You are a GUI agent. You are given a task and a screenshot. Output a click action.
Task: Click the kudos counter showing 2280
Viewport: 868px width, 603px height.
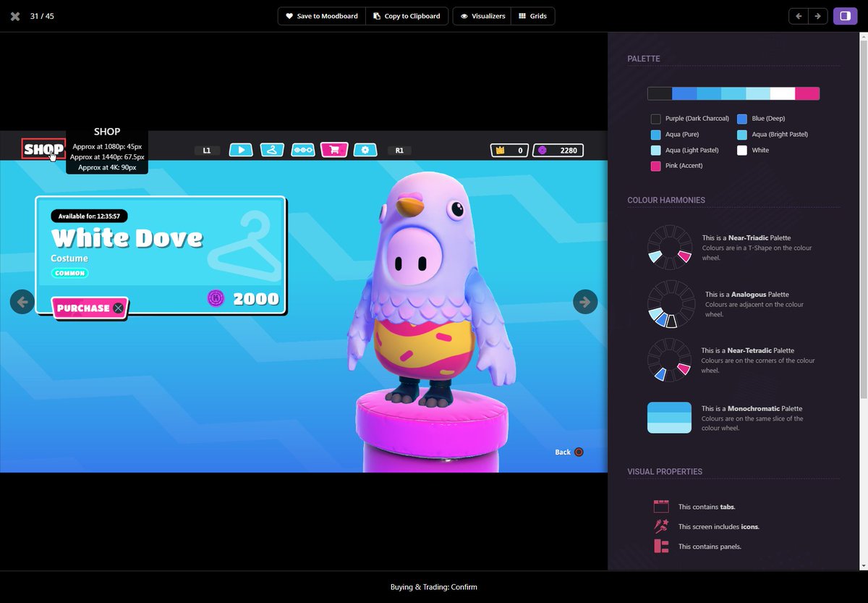pos(558,151)
